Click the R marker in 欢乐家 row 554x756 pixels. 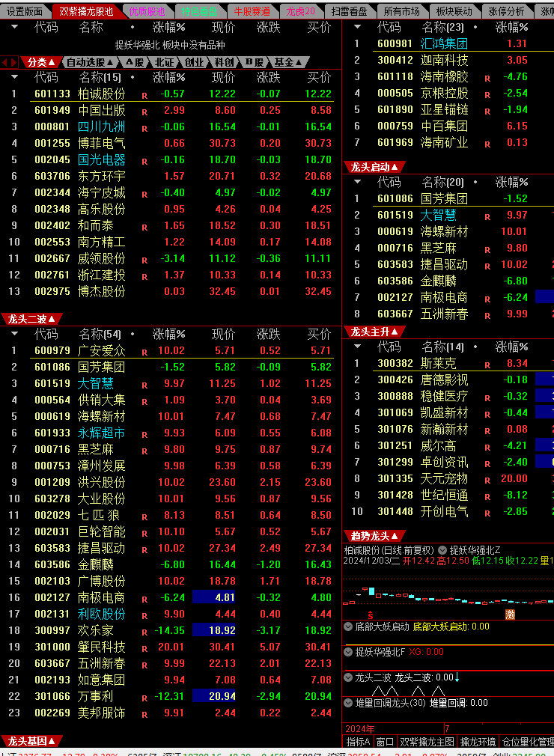pos(144,632)
